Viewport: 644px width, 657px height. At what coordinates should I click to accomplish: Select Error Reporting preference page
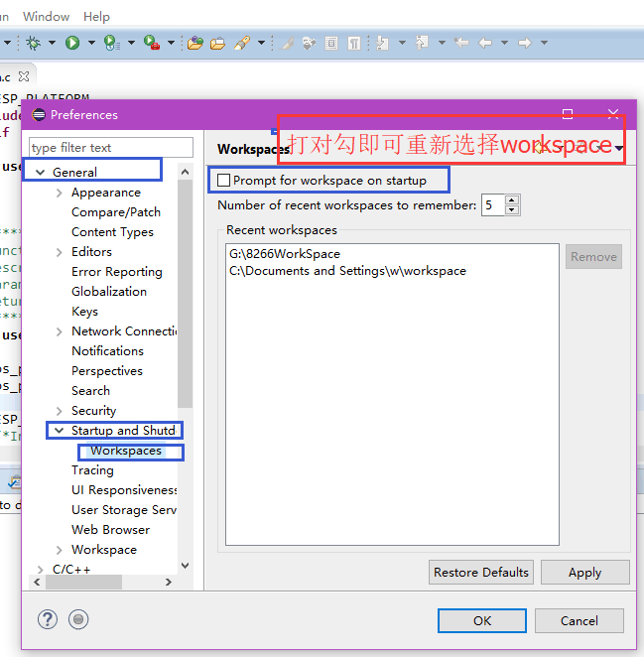coord(117,272)
